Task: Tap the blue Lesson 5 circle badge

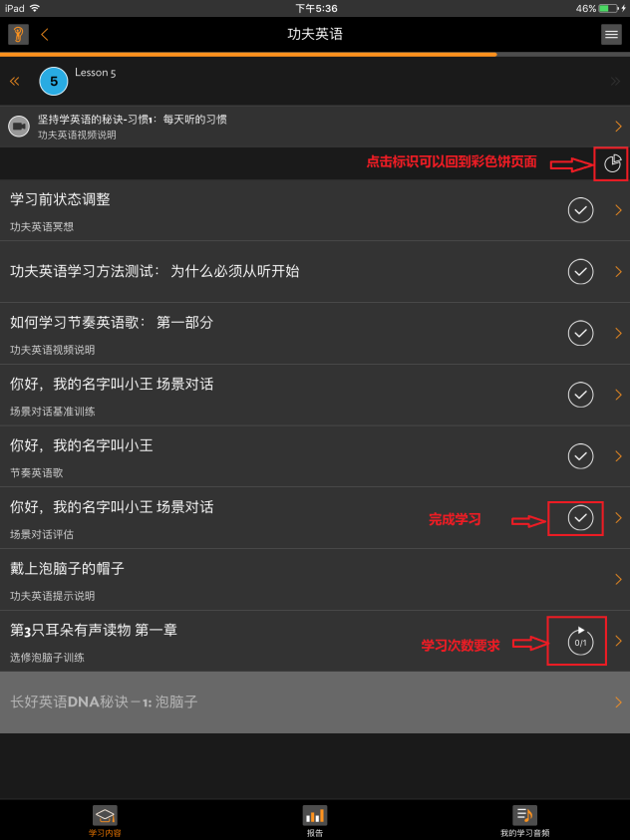Action: click(x=54, y=82)
